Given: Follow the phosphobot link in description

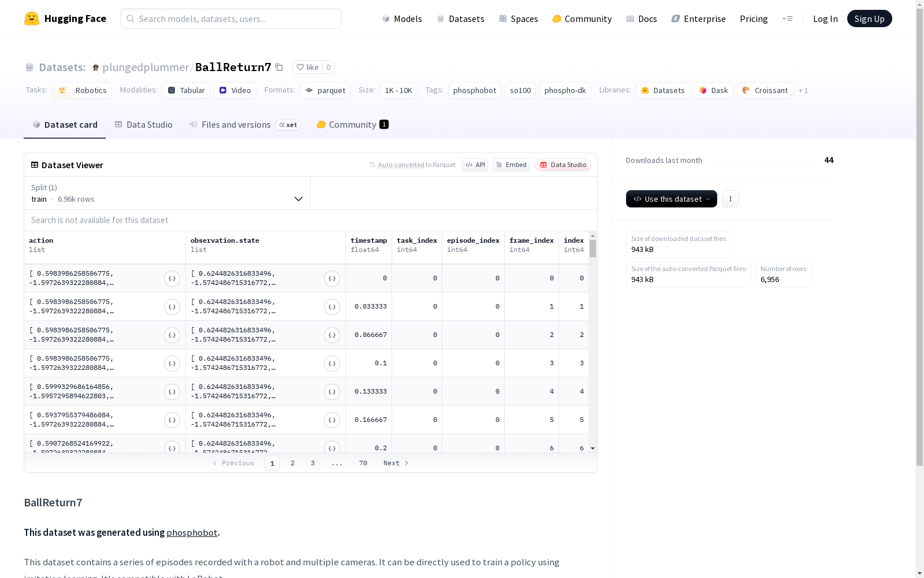Looking at the screenshot, I should [192, 532].
